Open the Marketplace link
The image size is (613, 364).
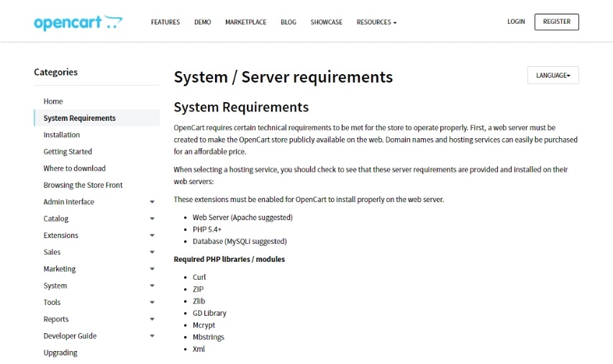[245, 22]
